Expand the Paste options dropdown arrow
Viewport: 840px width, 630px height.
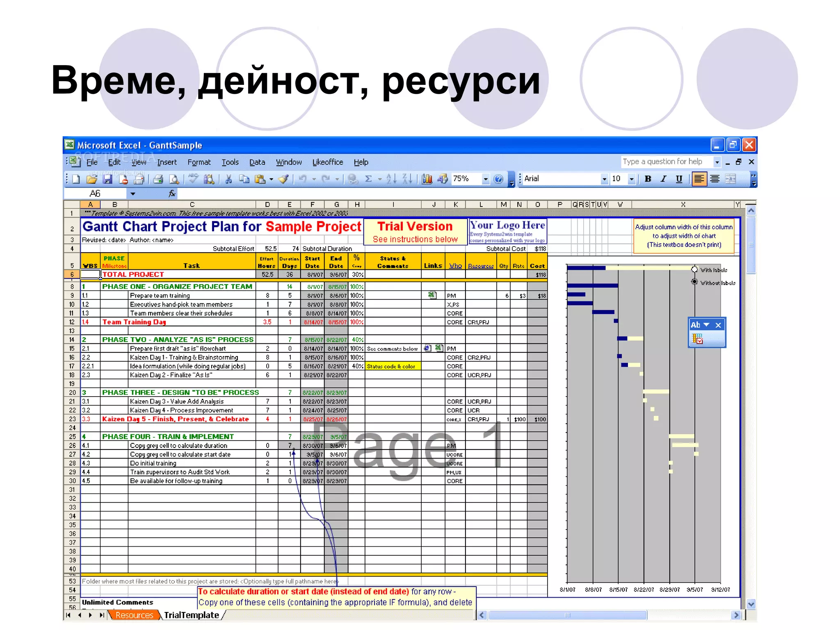coord(271,179)
